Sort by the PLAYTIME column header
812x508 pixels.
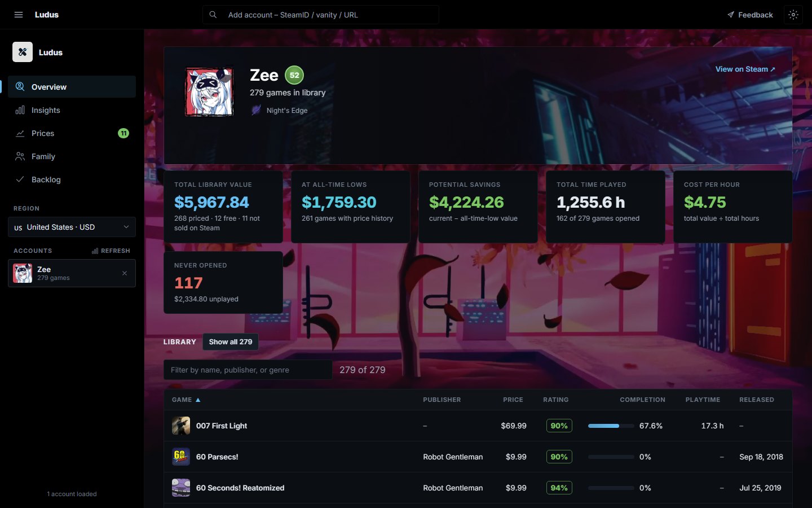703,400
